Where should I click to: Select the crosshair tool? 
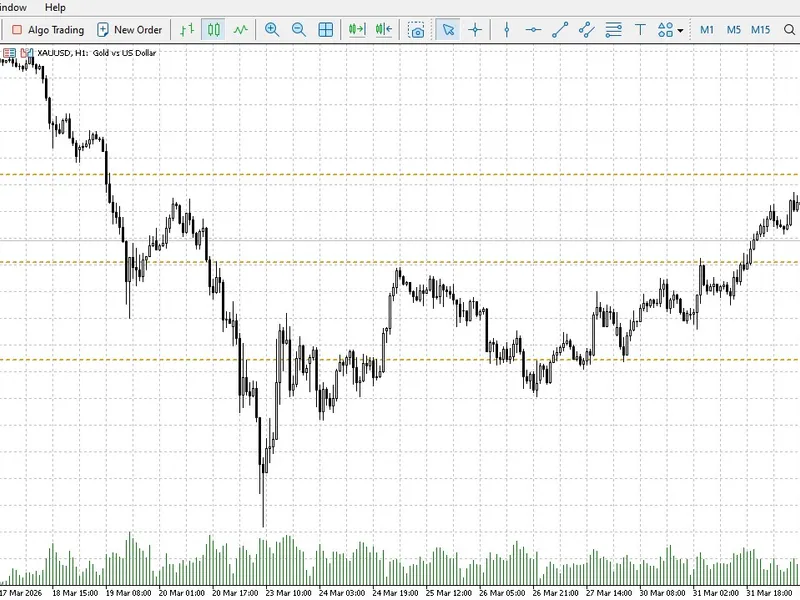tap(475, 30)
